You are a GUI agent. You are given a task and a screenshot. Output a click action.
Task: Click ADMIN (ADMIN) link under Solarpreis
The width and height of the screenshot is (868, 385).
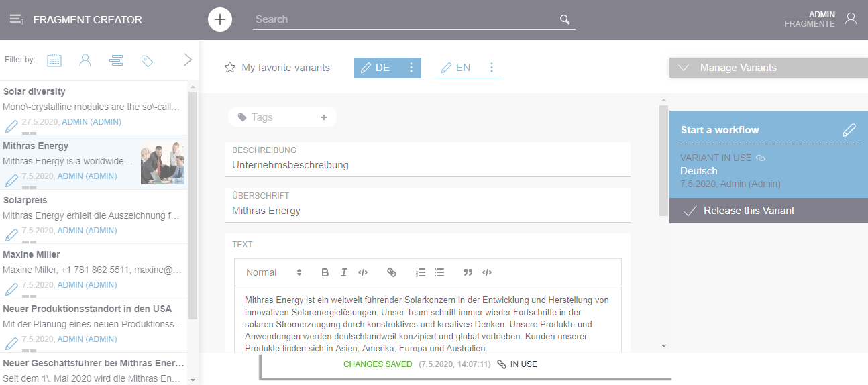click(87, 231)
